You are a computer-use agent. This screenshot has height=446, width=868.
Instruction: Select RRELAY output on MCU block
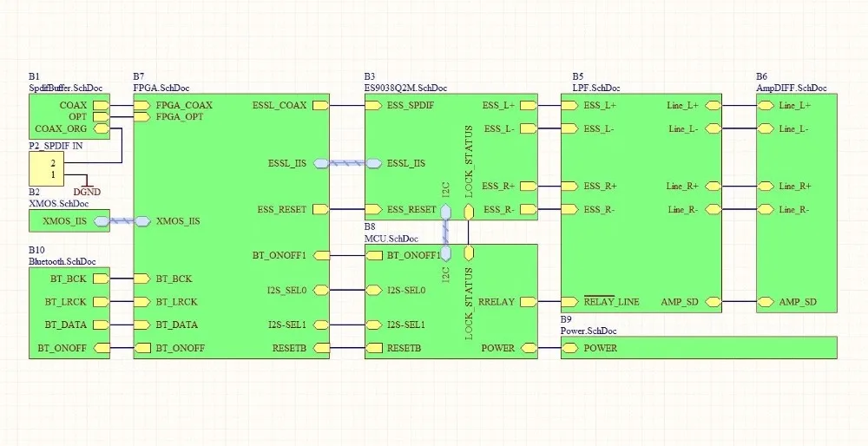[529, 302]
